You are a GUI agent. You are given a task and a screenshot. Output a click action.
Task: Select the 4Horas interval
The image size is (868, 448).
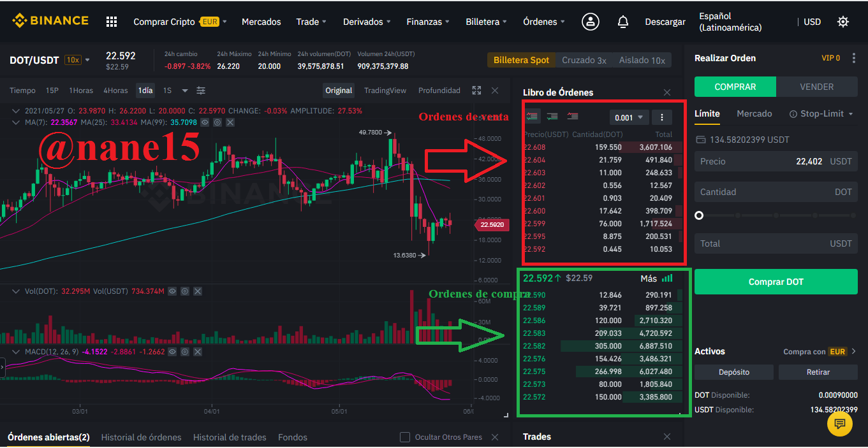(115, 90)
